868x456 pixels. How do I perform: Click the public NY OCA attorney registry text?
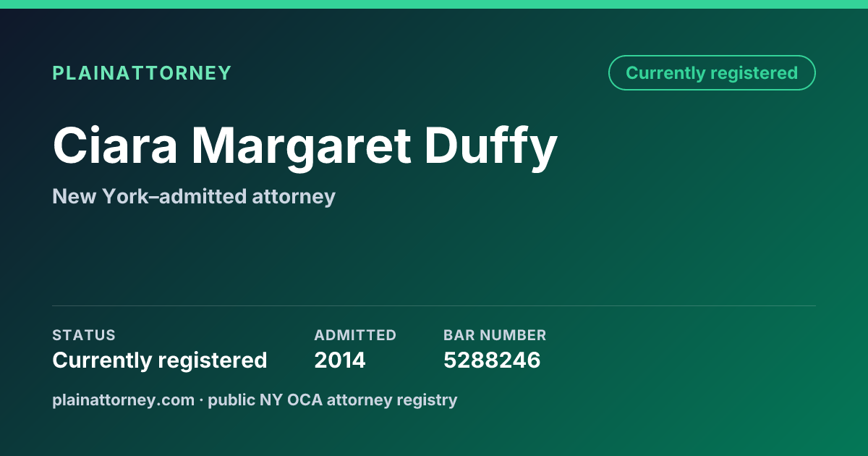pyautogui.click(x=333, y=400)
